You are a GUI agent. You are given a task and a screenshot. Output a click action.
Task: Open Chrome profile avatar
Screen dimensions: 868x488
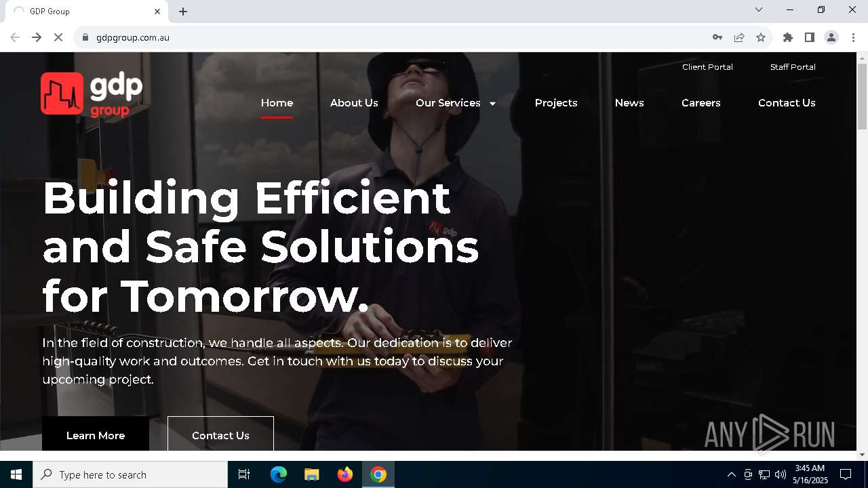click(831, 37)
